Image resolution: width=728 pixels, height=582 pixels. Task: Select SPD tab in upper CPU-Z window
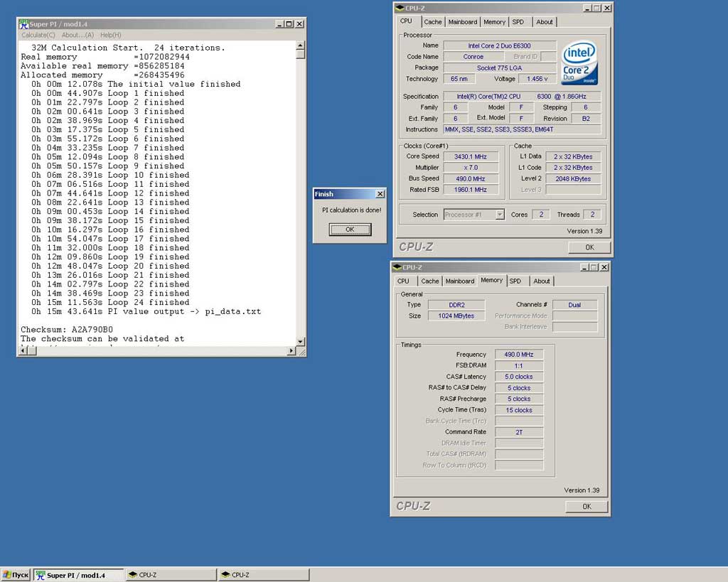pos(518,22)
